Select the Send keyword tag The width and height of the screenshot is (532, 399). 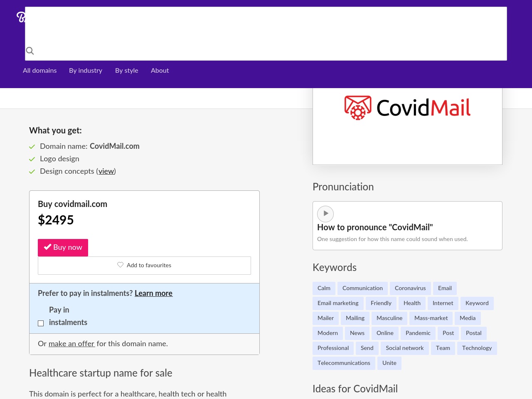367,348
